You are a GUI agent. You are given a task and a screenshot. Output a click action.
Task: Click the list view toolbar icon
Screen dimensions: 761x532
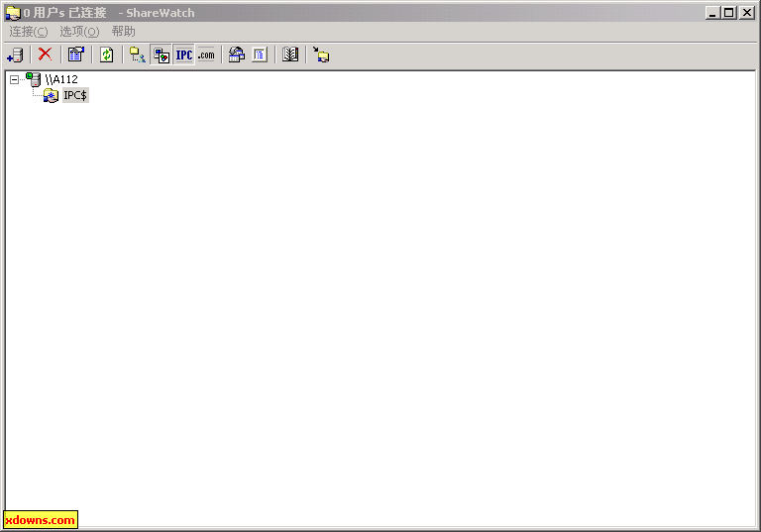[260, 54]
